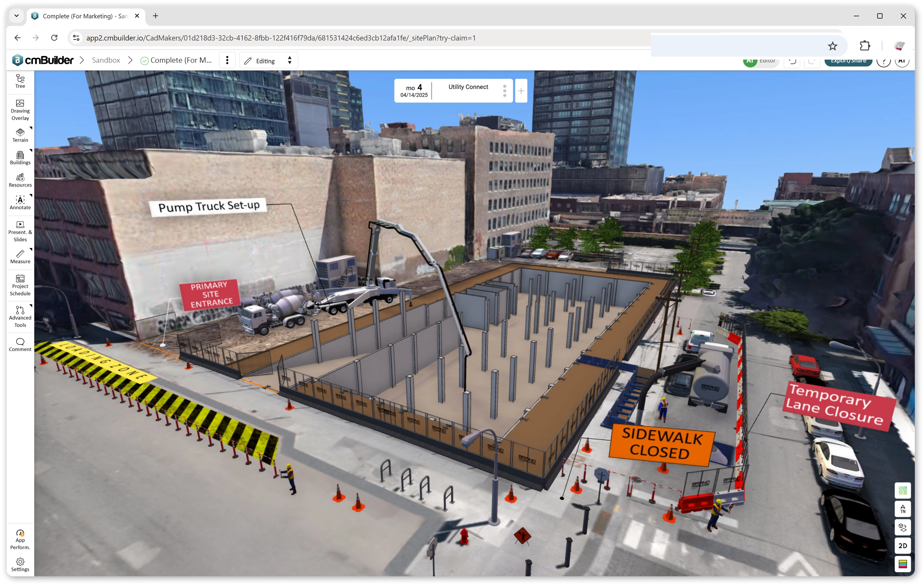This screenshot has height=584, width=924.
Task: Open the Resources library
Action: pyautogui.click(x=20, y=180)
